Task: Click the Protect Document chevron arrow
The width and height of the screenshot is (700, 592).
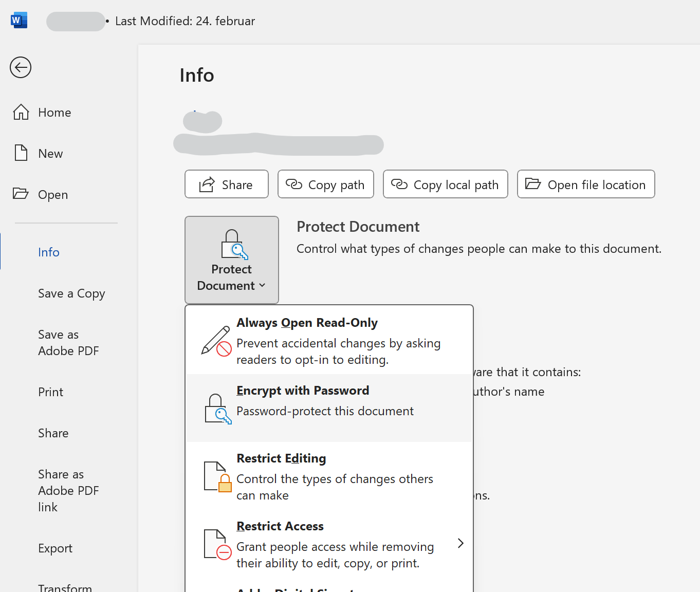Action: click(x=263, y=286)
